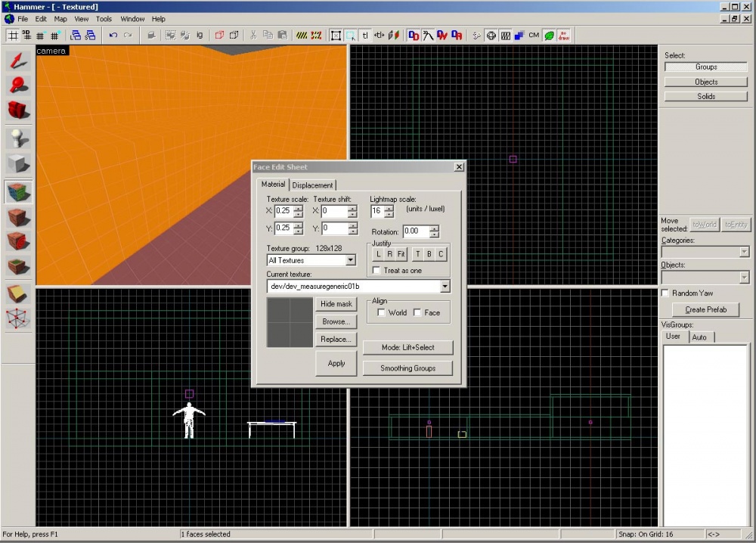Open the Tools menu
The image size is (756, 543).
coord(104,19)
